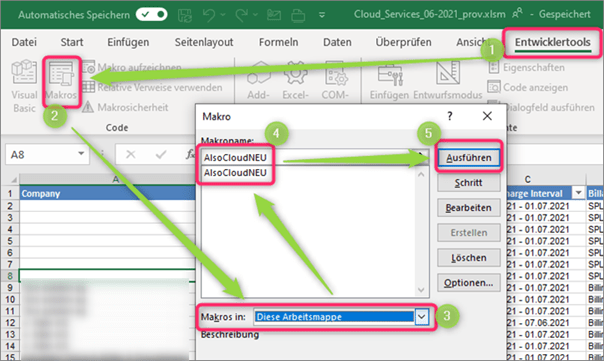Click the Ausführen button
The width and height of the screenshot is (604, 361).
click(x=468, y=158)
